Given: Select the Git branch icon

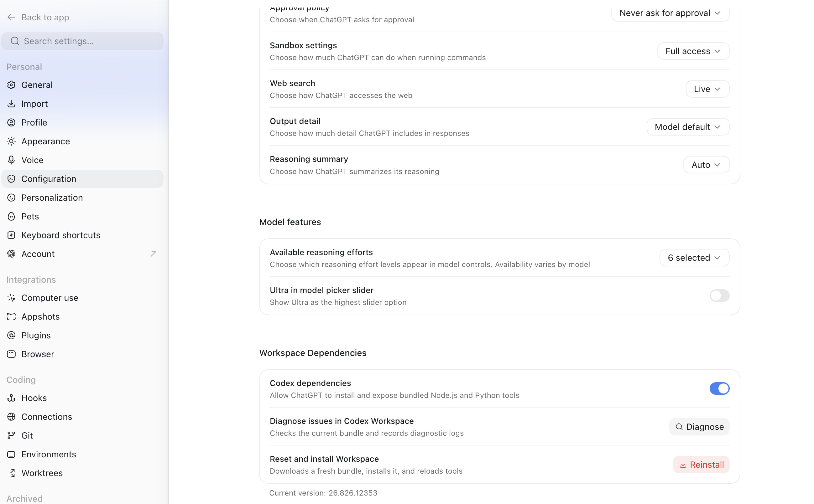Looking at the screenshot, I should click(x=11, y=435).
